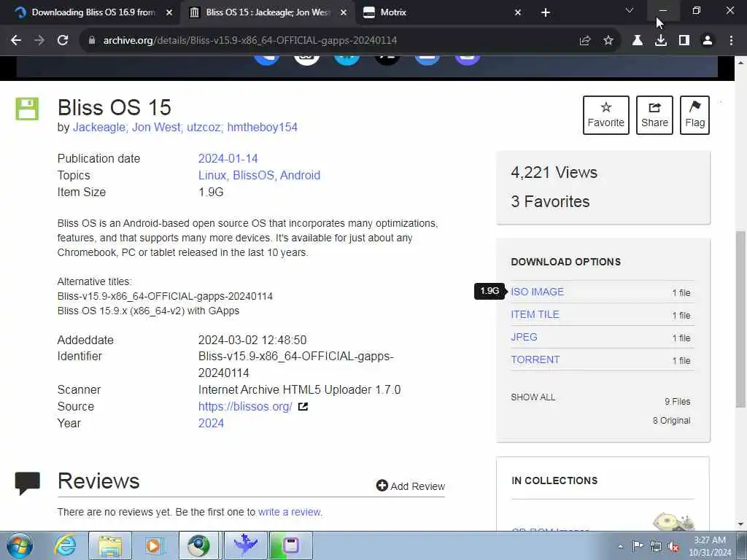The height and width of the screenshot is (560, 747).
Task: Open Windows Media Player on taskbar
Action: coord(153,545)
